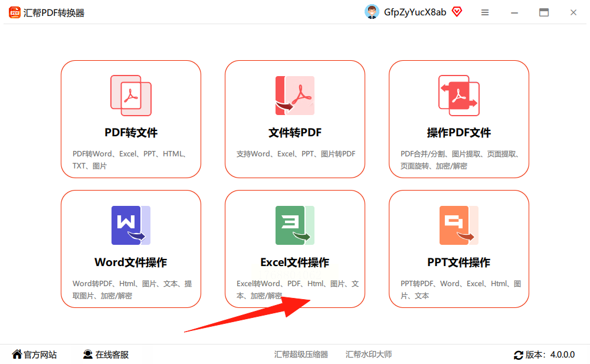This screenshot has height=364, width=590.
Task: Click the 文件转PDF icon
Action: click(x=295, y=95)
